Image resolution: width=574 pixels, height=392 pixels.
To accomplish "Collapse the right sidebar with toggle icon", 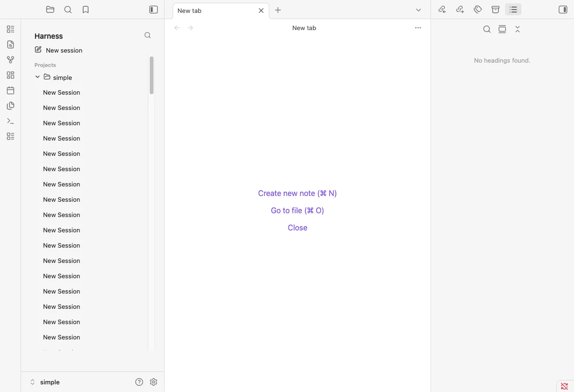I will point(563,10).
